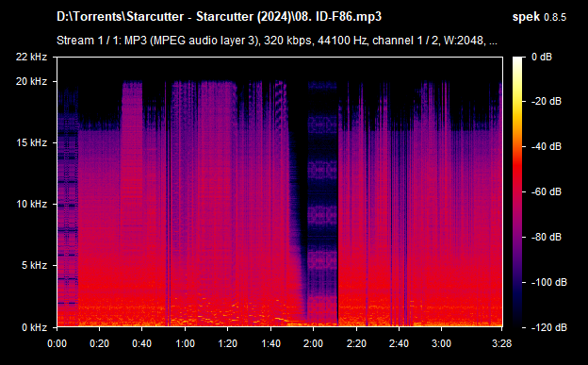
Task: Click the -80 dB legend label
Action: [x=547, y=237]
